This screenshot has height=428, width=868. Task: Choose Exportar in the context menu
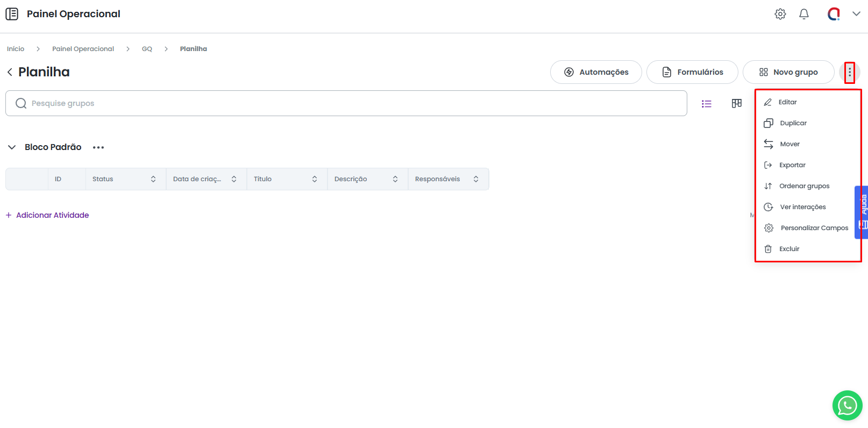[792, 165]
